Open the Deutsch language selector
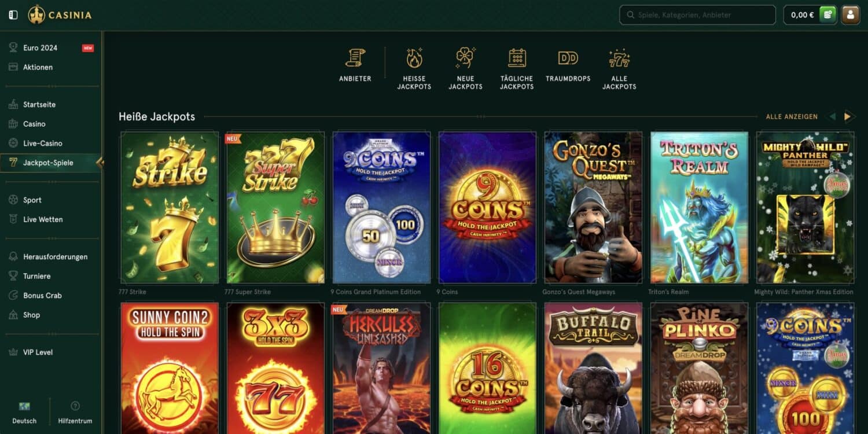 [24, 413]
